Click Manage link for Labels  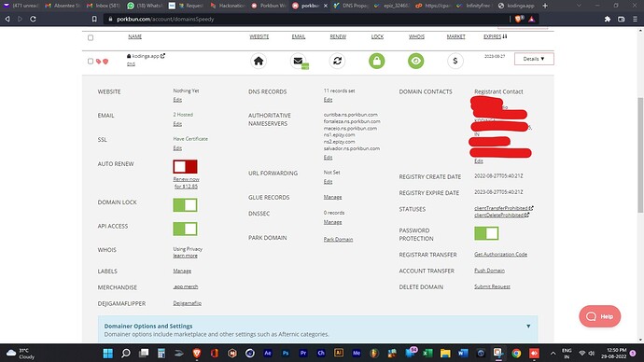point(182,271)
